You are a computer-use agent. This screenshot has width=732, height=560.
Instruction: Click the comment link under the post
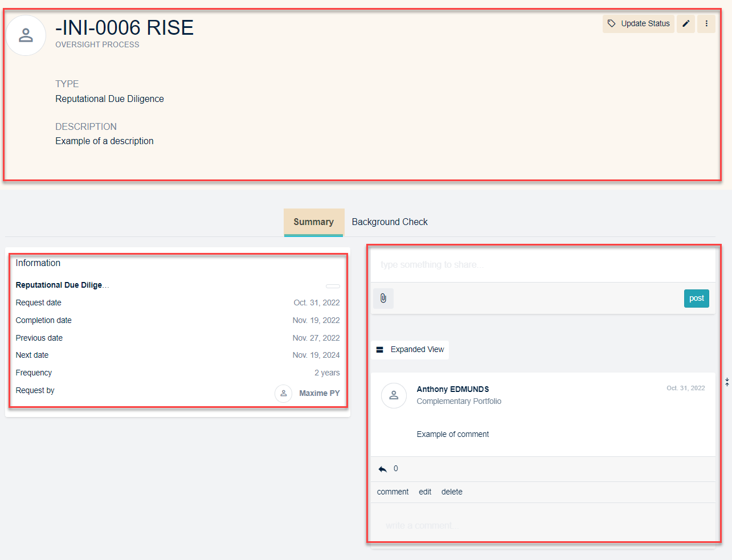point(392,492)
